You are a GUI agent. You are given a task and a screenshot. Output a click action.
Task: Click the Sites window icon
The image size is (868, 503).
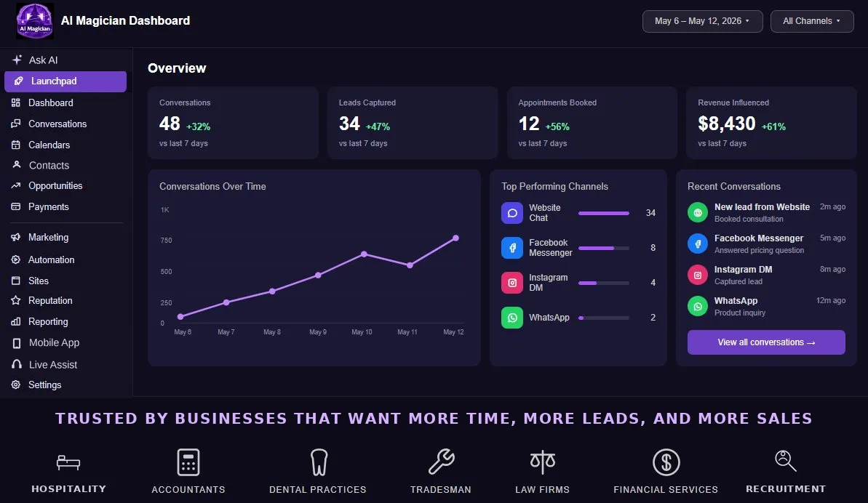[16, 281]
